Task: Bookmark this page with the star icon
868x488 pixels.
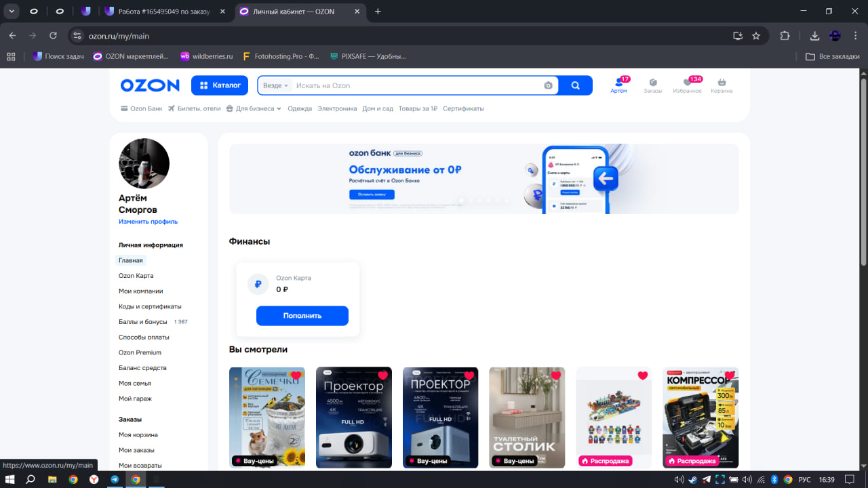Action: pyautogui.click(x=756, y=36)
